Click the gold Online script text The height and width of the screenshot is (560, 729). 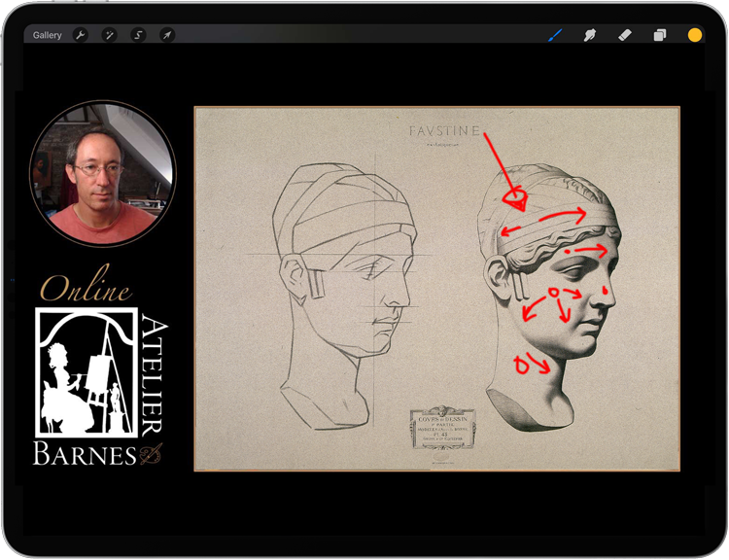(x=86, y=285)
